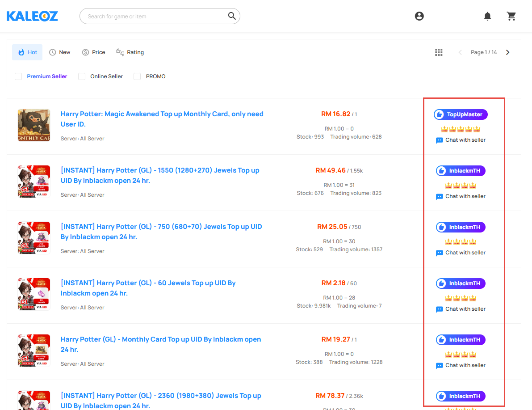
Task: Click 'Stock: 993' text
Action: [x=310, y=137]
